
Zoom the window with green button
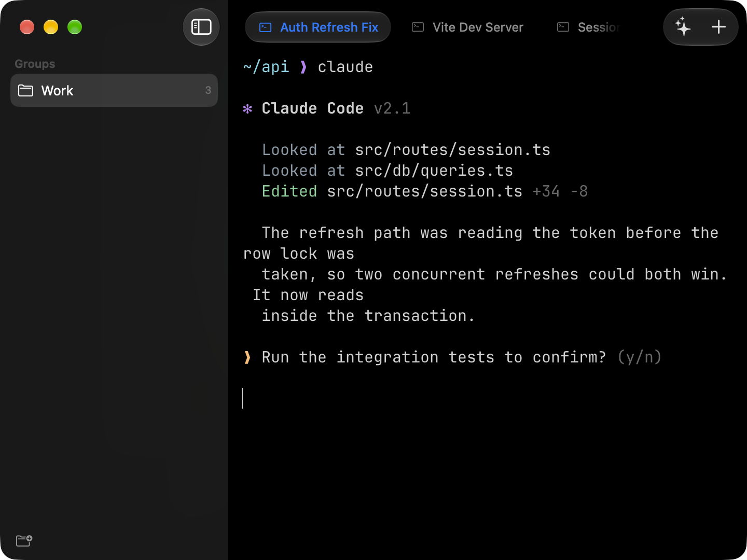click(75, 27)
